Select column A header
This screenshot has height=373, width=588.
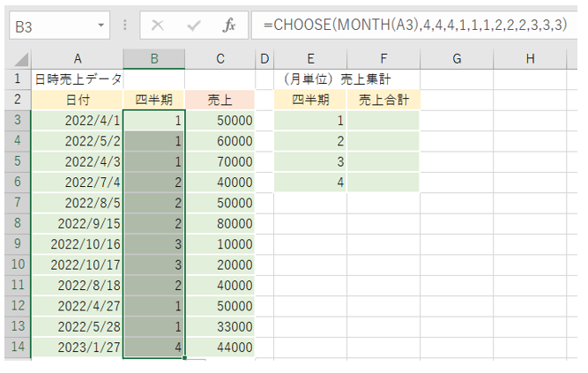78,59
